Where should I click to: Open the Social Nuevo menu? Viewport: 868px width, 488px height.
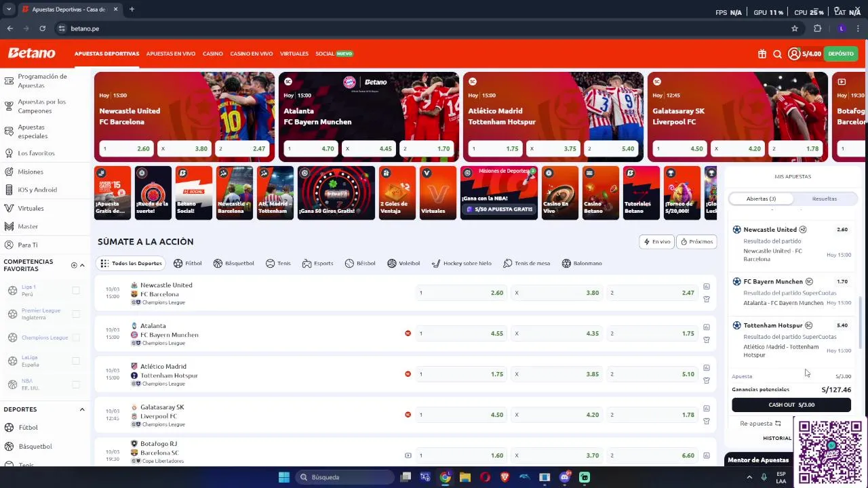(334, 54)
